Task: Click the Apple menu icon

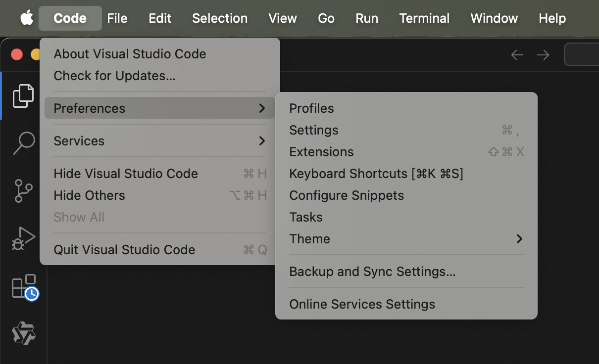Action: [x=27, y=18]
